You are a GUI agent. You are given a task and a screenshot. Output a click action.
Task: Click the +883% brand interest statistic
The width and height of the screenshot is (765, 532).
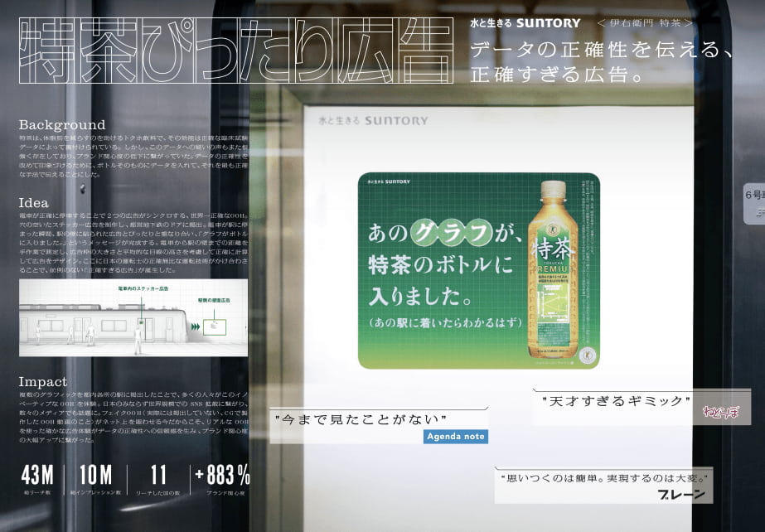click(x=222, y=476)
